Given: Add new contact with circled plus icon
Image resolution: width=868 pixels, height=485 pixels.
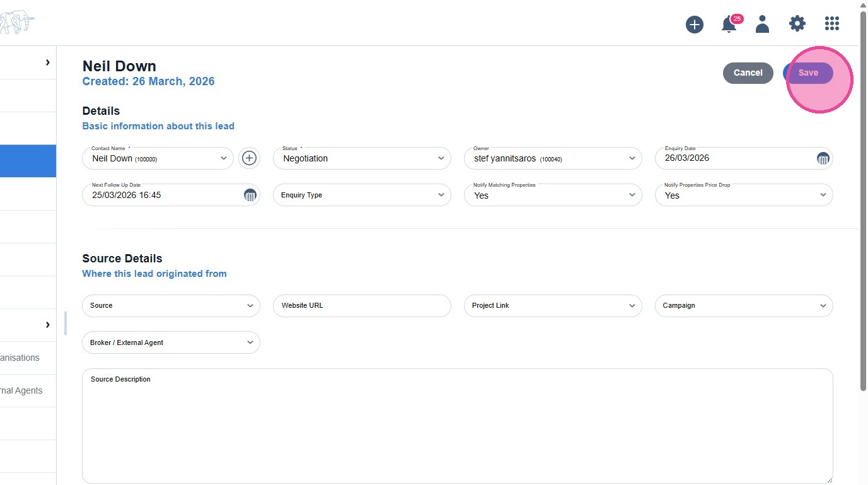Looking at the screenshot, I should (250, 158).
